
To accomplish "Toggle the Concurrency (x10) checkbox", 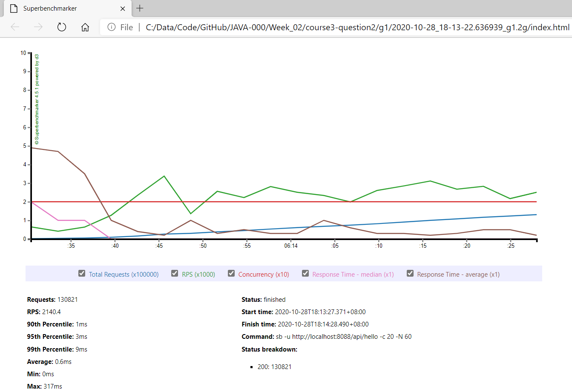I will [231, 273].
